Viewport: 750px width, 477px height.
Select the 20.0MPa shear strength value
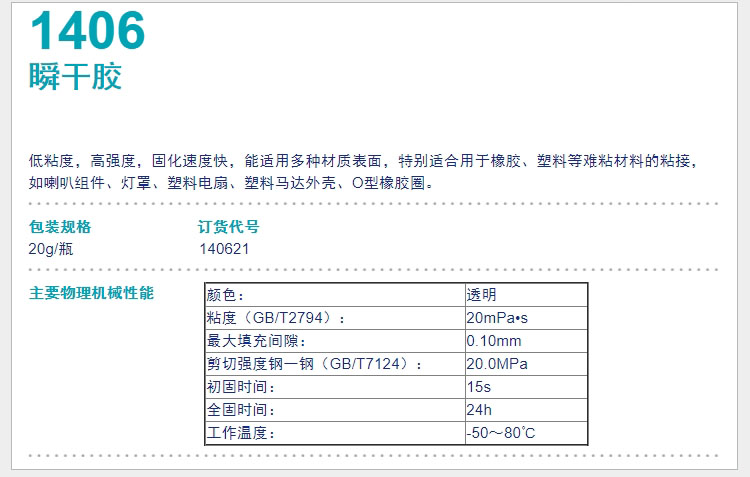tap(496, 364)
